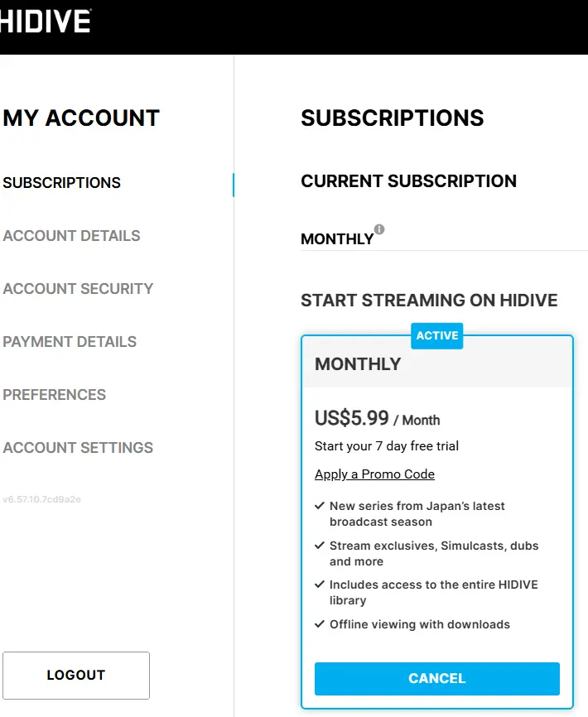Click the info icon beside MONTHLY
Screen dimensions: 588x717
tap(379, 229)
